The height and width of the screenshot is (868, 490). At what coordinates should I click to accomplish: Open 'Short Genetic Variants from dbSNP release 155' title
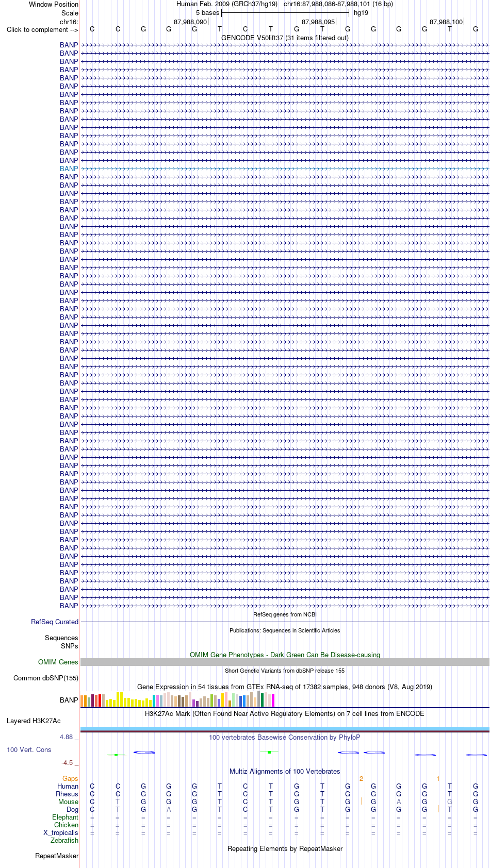[x=285, y=671]
